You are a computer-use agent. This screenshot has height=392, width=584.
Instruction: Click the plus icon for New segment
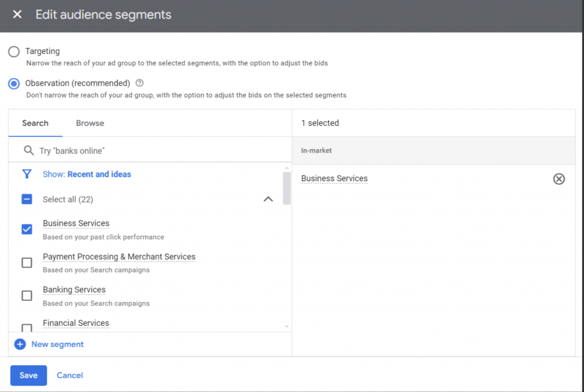(20, 344)
